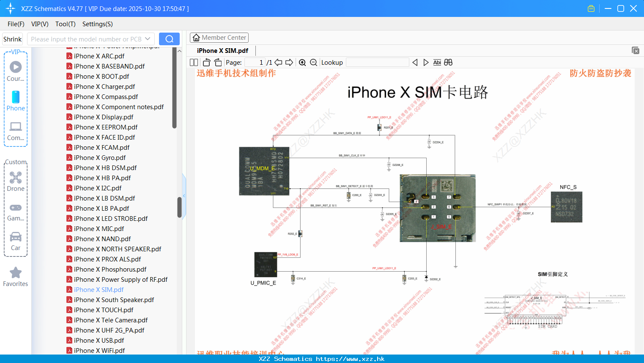The height and width of the screenshot is (363, 644).
Task: Open iPhone X I2C.pdf
Action: [x=98, y=188]
